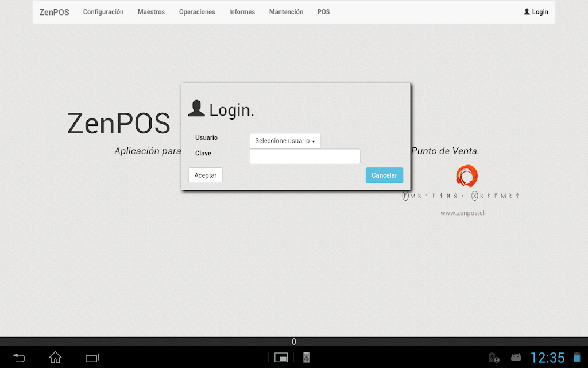Click the Clave label

coord(203,153)
